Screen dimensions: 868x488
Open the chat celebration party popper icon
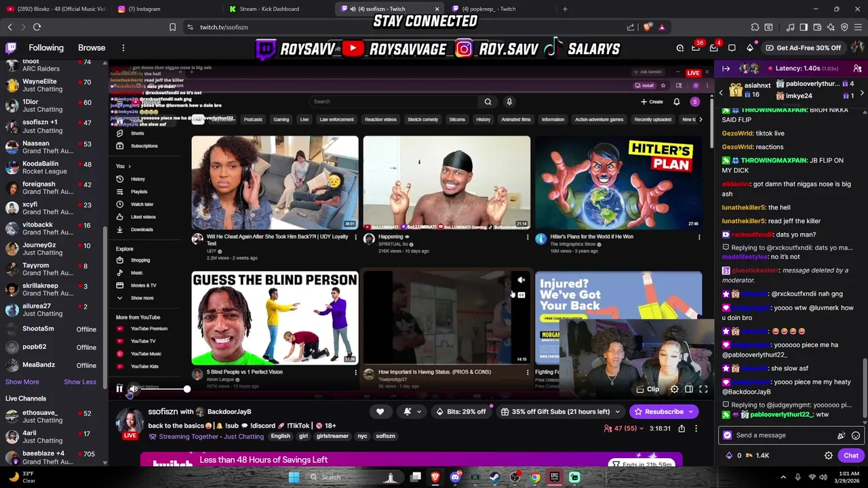[x=842, y=435]
